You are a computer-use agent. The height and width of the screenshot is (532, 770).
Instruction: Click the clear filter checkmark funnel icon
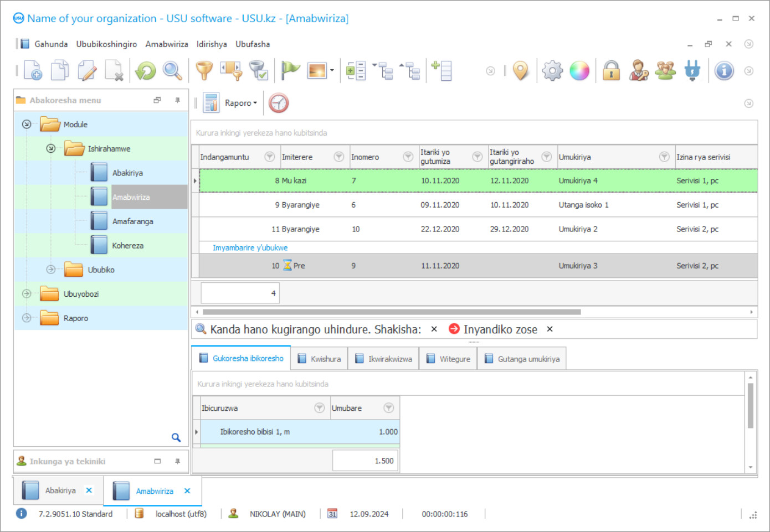coord(259,71)
